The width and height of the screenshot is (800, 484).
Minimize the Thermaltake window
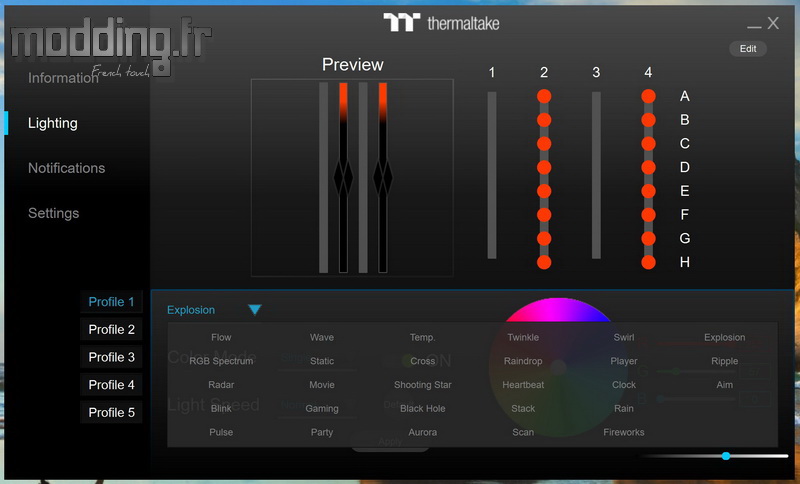754,26
